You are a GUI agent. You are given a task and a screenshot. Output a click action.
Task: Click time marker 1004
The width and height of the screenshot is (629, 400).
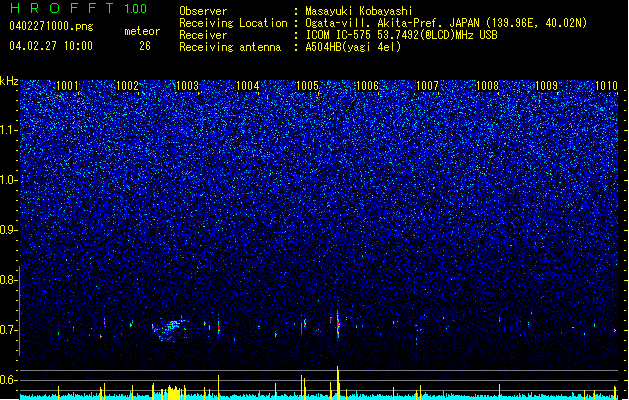coord(248,86)
